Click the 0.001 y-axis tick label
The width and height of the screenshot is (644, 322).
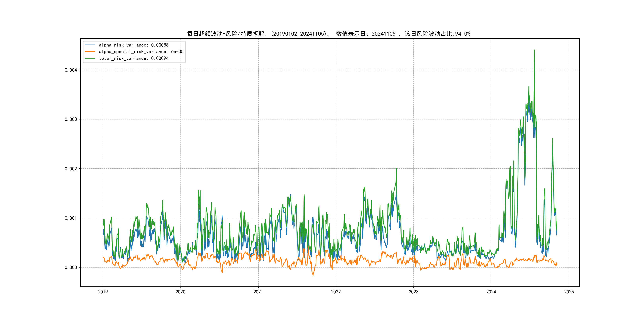click(71, 218)
